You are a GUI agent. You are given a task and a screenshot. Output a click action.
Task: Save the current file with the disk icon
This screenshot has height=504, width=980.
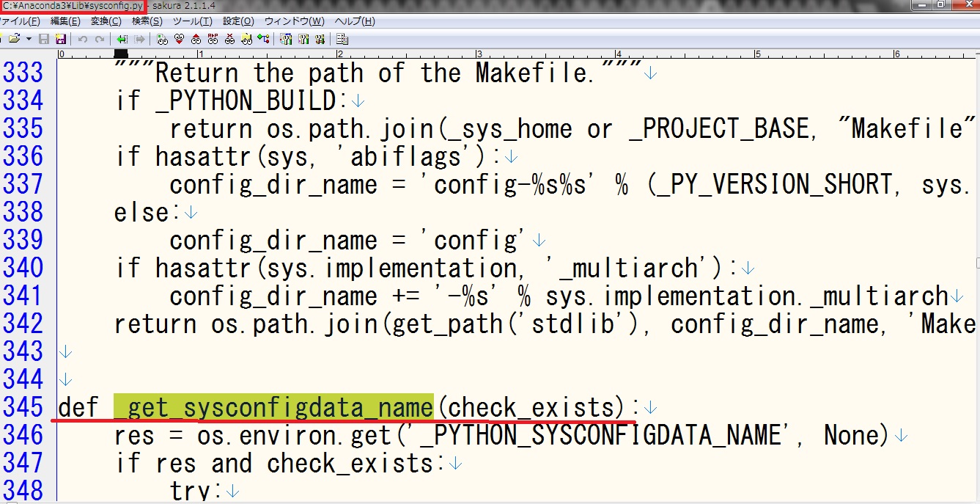tap(44, 39)
